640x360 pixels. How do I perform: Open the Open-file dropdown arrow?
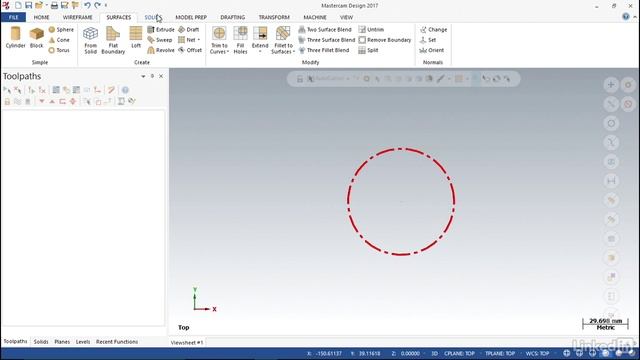click(46, 5)
